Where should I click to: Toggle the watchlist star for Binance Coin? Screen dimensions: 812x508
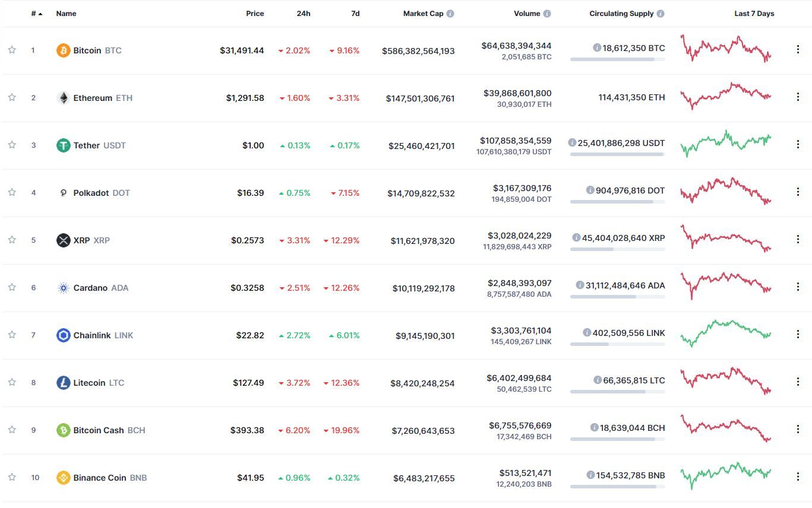(12, 477)
